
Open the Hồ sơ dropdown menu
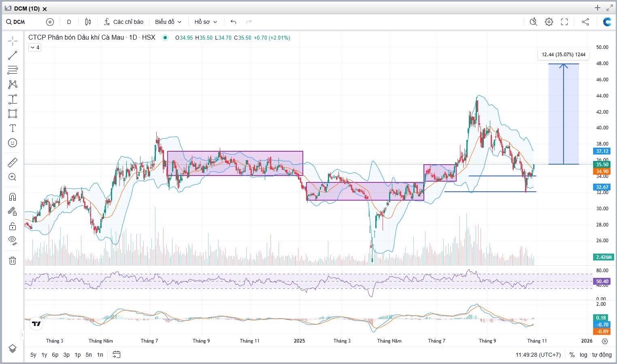pyautogui.click(x=206, y=22)
